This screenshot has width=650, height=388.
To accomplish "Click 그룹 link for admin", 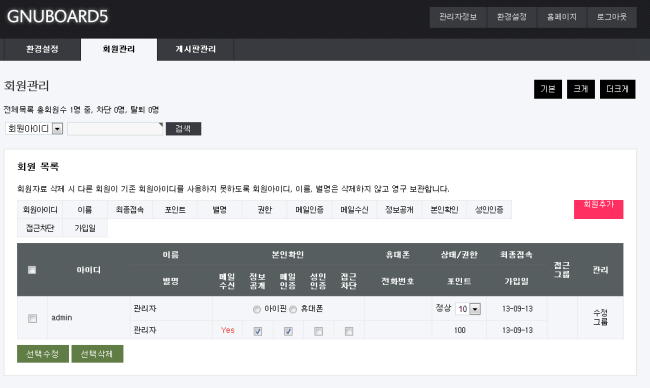I will click(600, 322).
